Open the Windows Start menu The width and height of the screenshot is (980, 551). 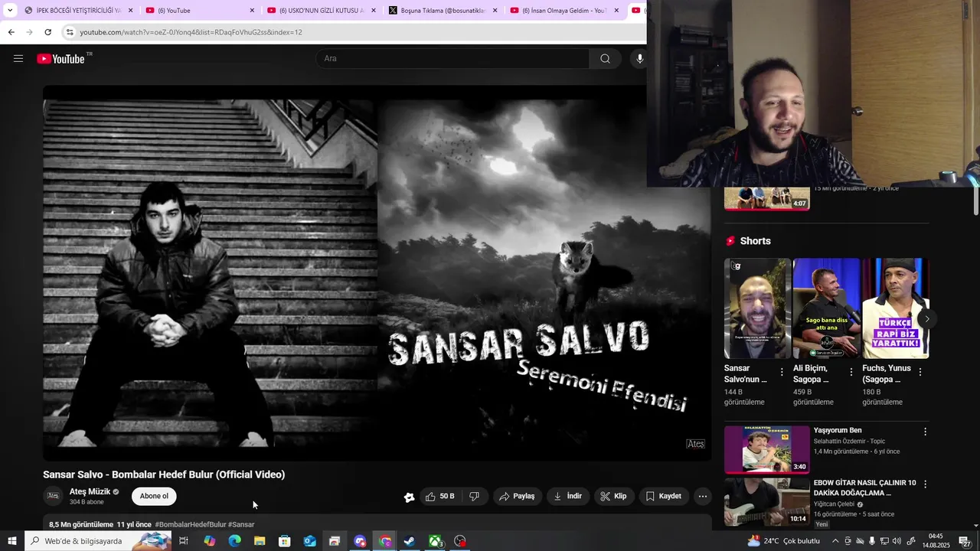tap(11, 541)
